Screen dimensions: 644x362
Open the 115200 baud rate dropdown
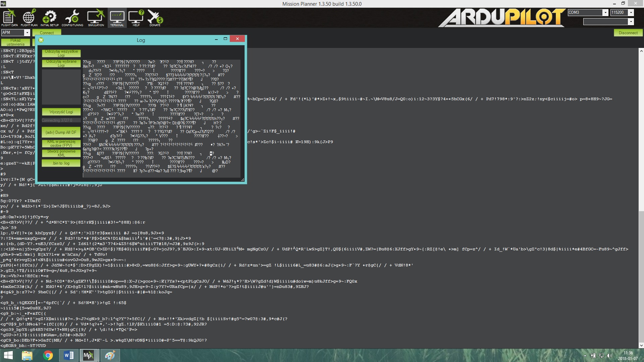[x=631, y=12]
